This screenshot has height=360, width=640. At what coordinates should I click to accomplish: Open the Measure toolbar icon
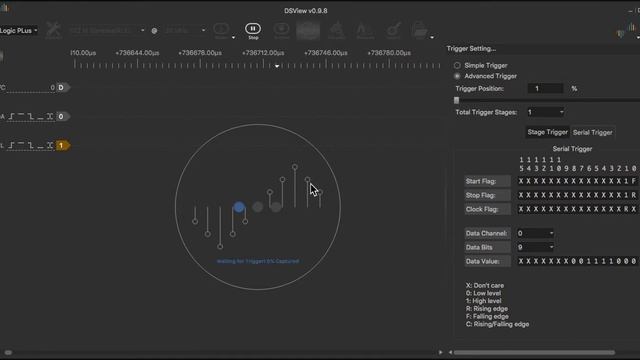pyautogui.click(x=364, y=31)
